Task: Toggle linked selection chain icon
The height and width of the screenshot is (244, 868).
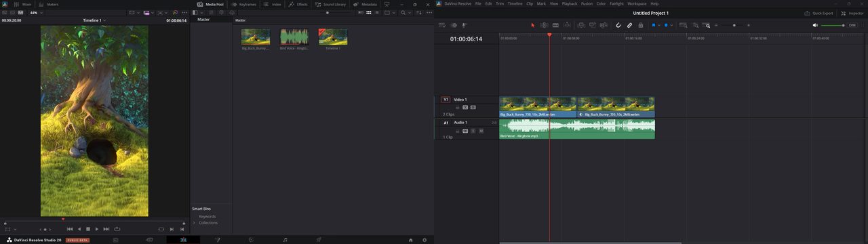Action: pyautogui.click(x=629, y=25)
